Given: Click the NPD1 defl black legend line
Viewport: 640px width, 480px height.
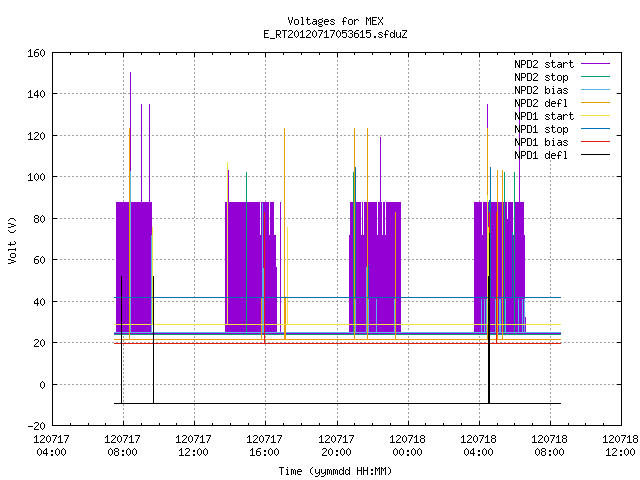Looking at the screenshot, I should [595, 155].
